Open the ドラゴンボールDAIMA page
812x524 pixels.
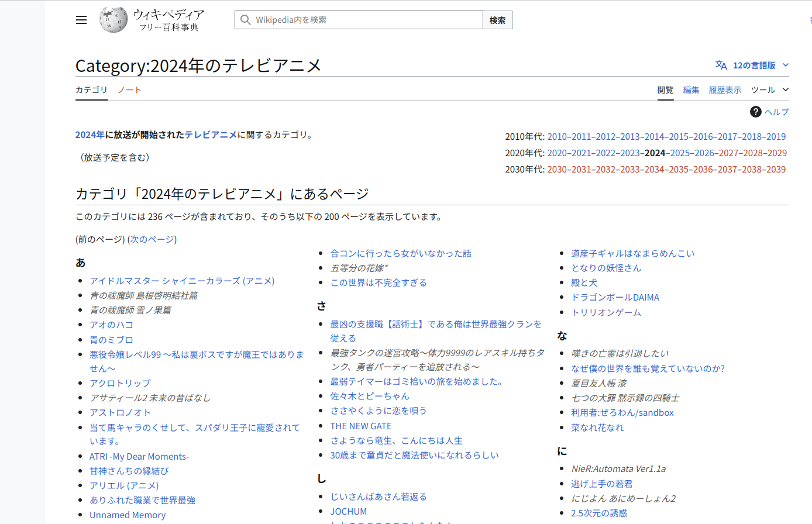pos(615,297)
